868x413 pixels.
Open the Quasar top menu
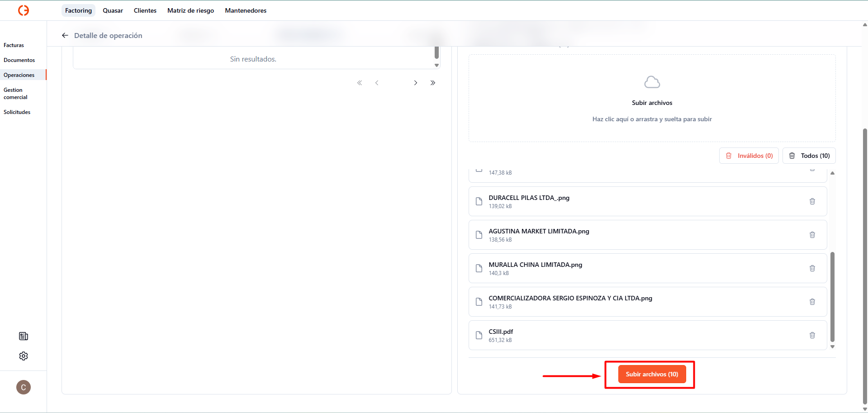113,10
